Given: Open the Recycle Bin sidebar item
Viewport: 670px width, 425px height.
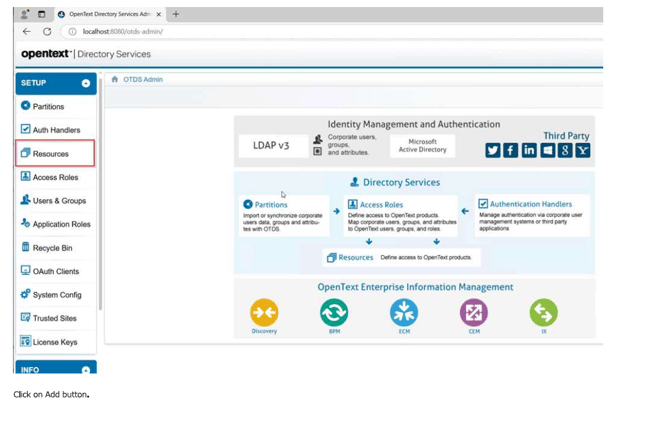Looking at the screenshot, I should tap(52, 248).
